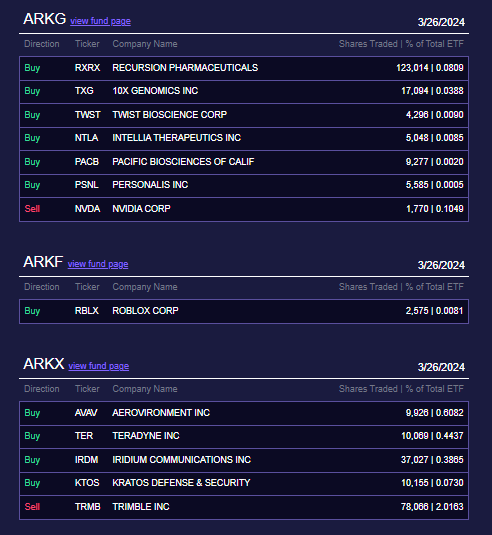Select the NTLA Intellia Therapeutics row

244,139
